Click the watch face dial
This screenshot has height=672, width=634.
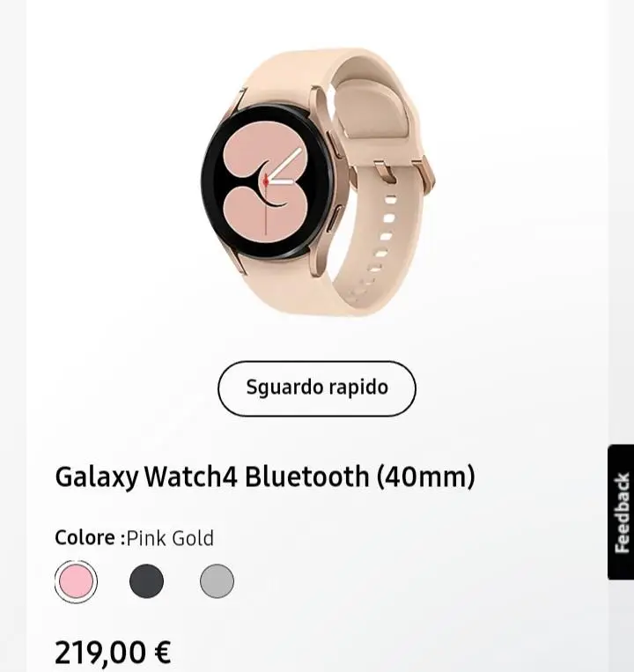(267, 182)
